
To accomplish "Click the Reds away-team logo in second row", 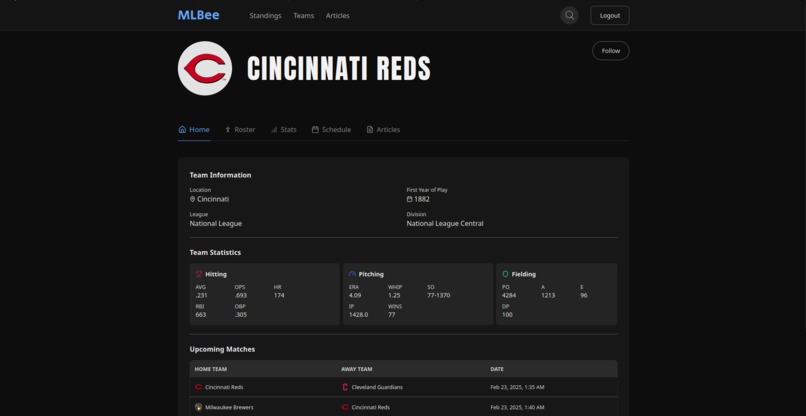I will click(345, 407).
